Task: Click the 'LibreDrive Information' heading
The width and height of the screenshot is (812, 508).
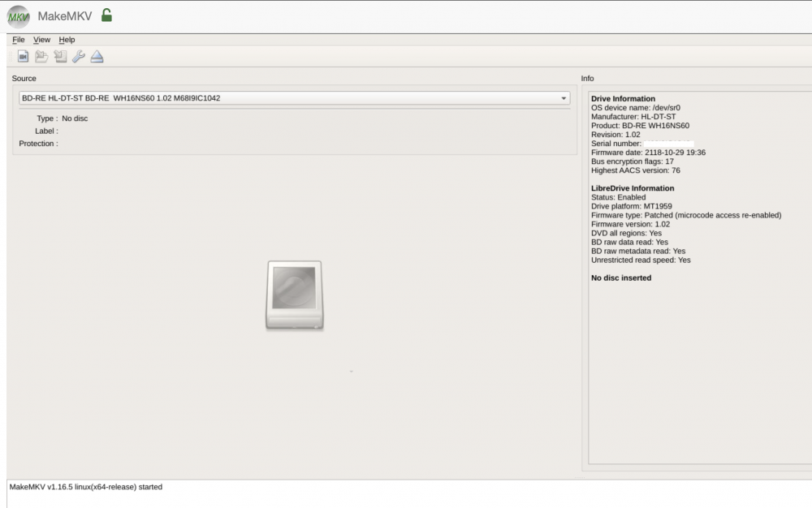Action: click(633, 188)
